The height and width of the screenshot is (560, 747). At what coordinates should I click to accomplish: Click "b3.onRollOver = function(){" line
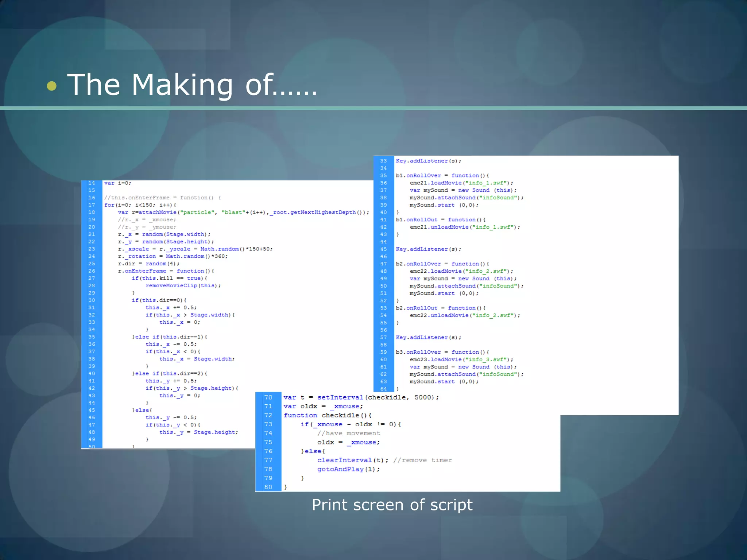pyautogui.click(x=442, y=352)
